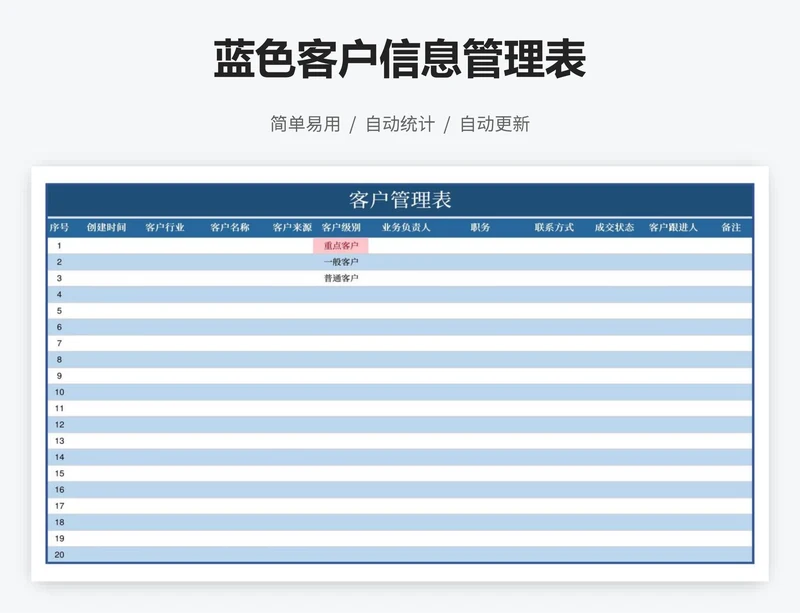Select the 职务 column header

[x=480, y=227]
